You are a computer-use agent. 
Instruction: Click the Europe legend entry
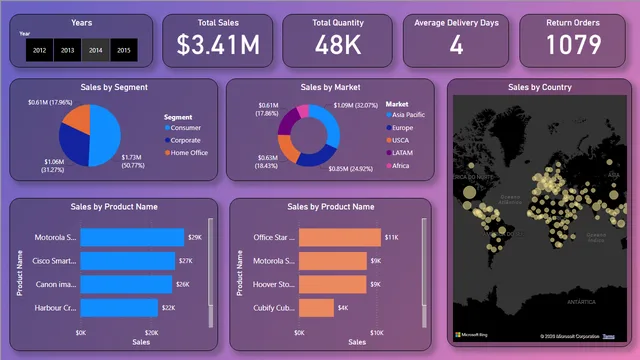(400, 128)
